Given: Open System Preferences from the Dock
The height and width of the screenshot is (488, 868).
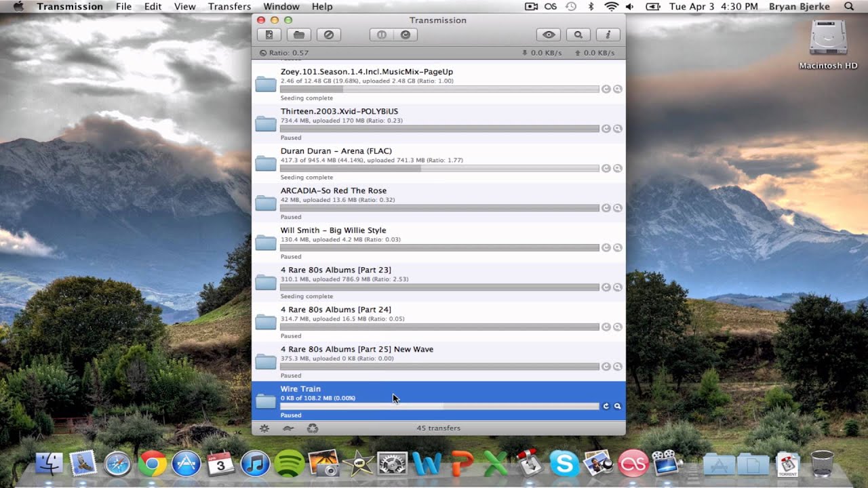Looking at the screenshot, I should click(x=393, y=464).
